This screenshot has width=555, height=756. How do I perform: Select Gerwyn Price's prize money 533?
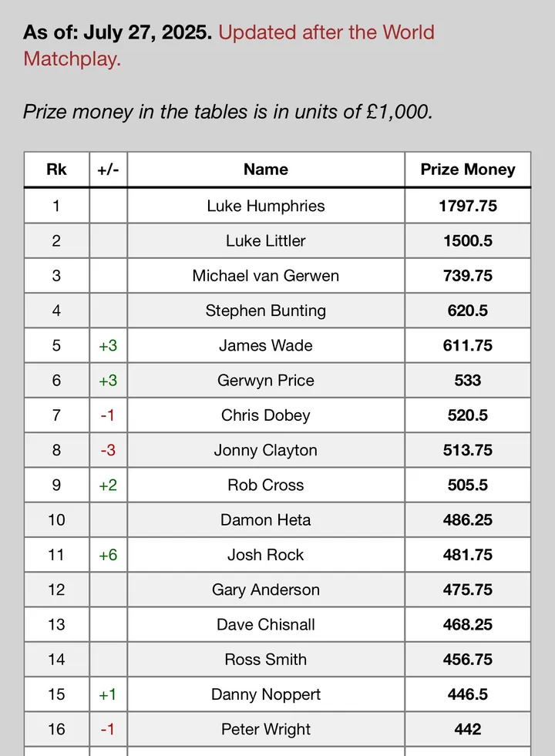pos(467,380)
